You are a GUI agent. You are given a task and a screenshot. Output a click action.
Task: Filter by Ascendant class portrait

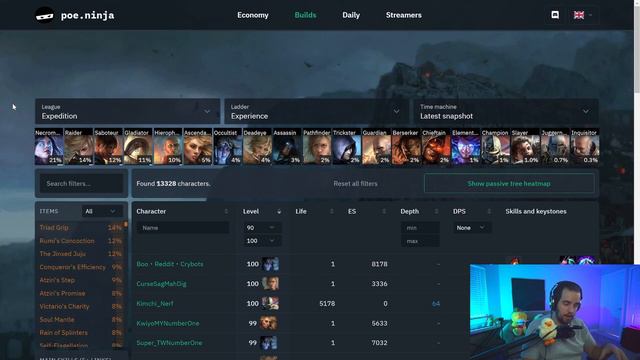(198, 147)
